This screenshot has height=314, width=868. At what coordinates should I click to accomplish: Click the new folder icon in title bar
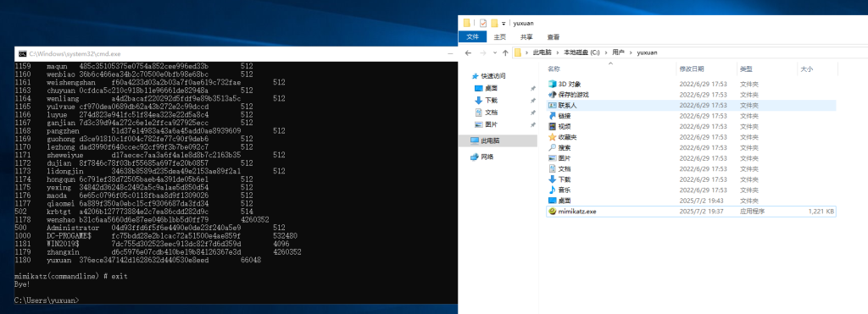point(494,23)
